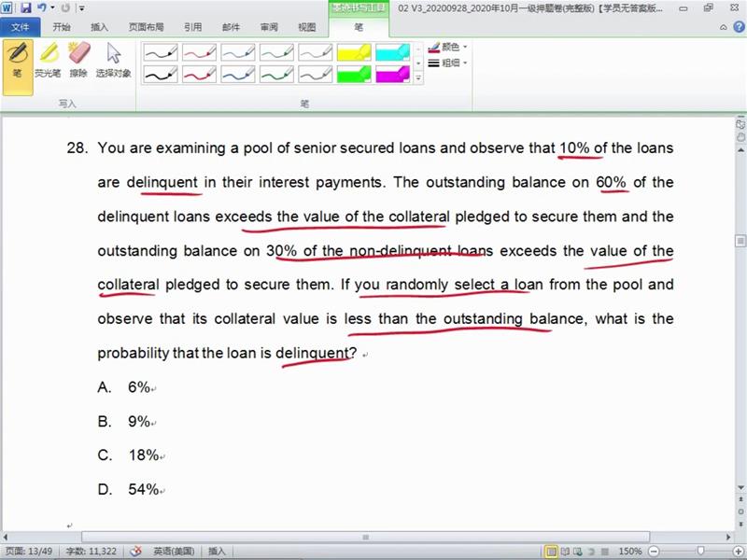Switch to the 开始 Home tab
Viewport: 747px width, 560px height.
[62, 27]
